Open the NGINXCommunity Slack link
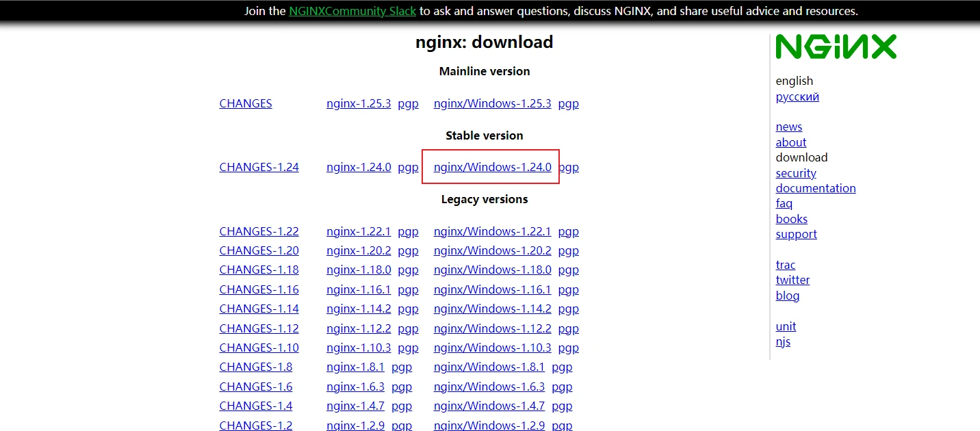The image size is (980, 431). pyautogui.click(x=352, y=11)
